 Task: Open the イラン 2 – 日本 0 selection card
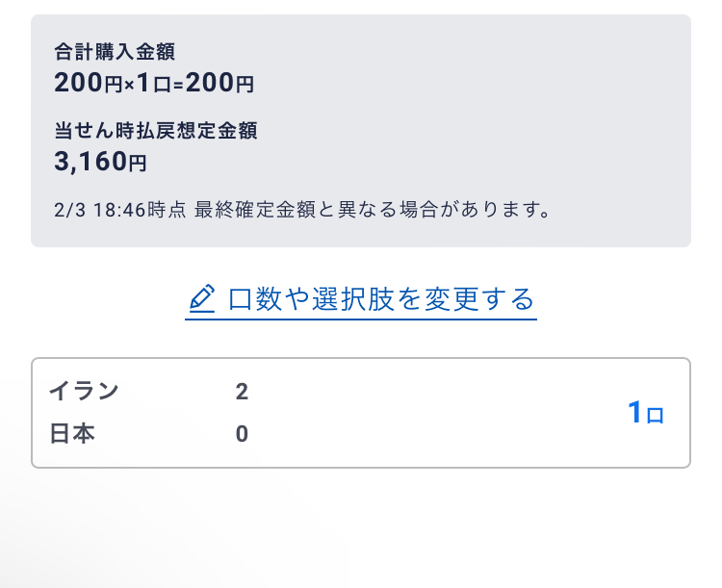point(361,413)
